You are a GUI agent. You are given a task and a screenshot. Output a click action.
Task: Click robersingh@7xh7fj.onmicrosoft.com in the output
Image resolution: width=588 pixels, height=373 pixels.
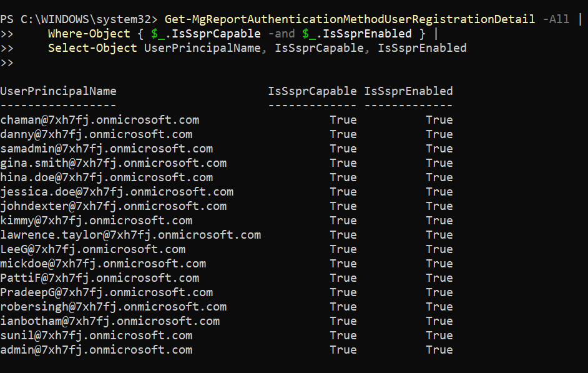113,307
